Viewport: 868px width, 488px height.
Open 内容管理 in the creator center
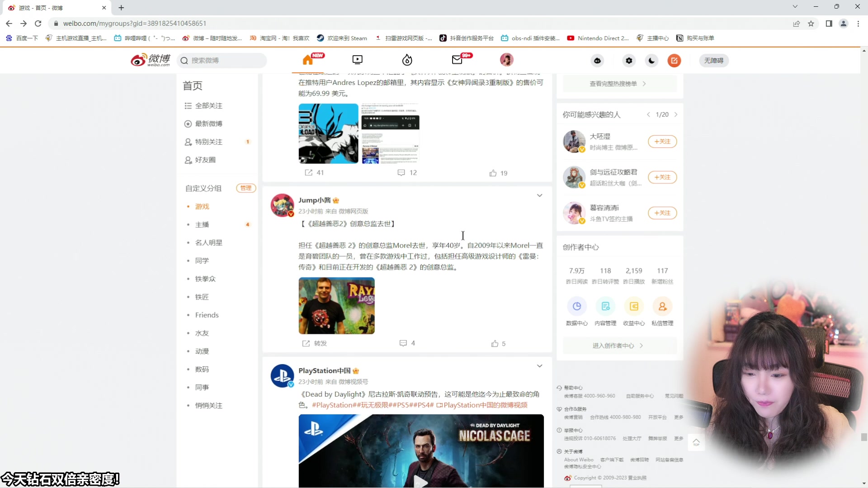(x=605, y=306)
